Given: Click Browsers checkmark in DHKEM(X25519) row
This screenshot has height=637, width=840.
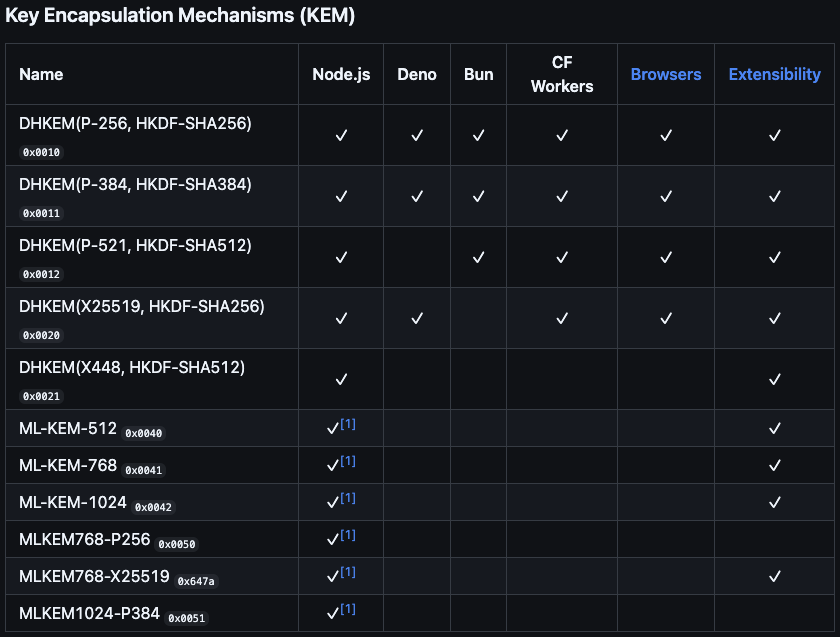Looking at the screenshot, I should pos(666,319).
